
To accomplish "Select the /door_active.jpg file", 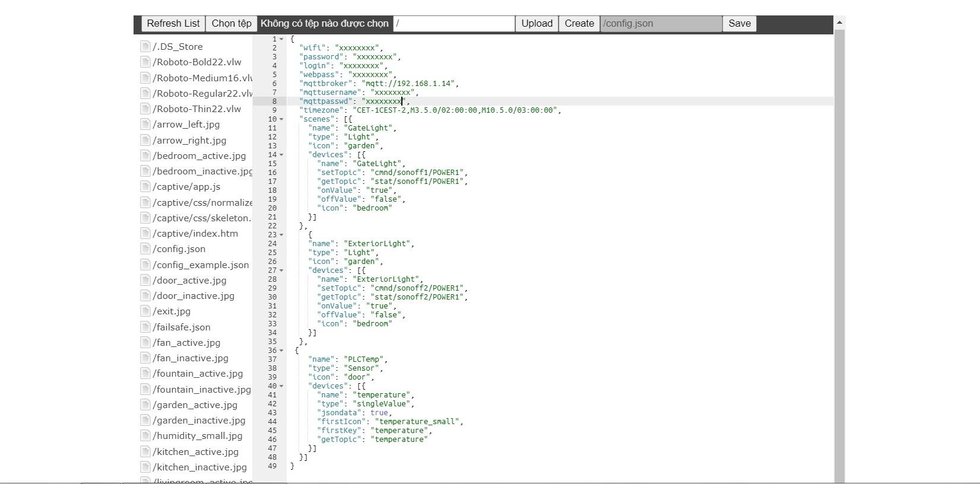I will click(189, 281).
